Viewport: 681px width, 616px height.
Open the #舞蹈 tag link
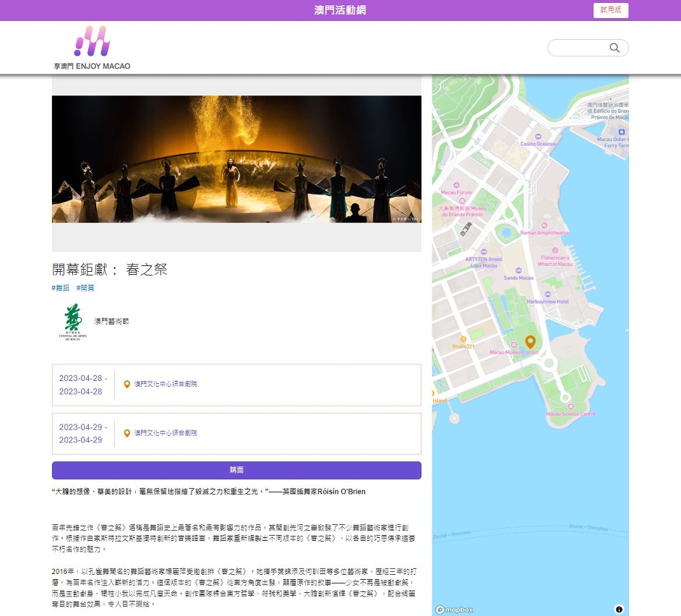pos(61,288)
